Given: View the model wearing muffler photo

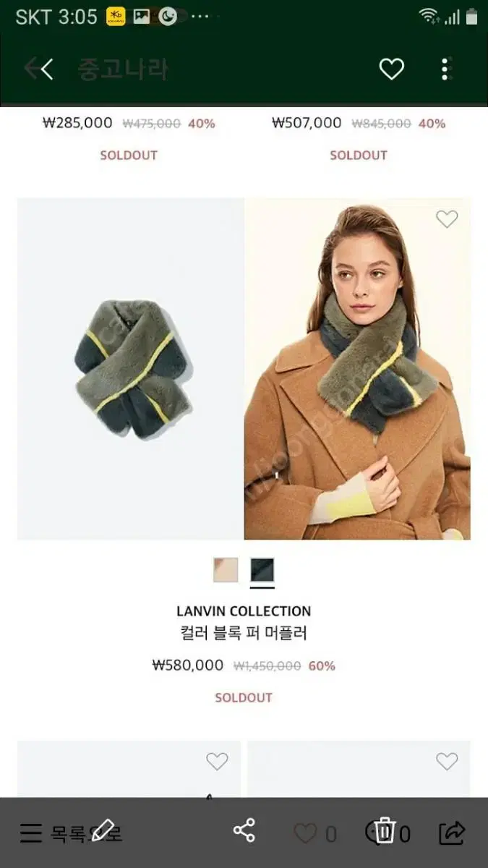Looking at the screenshot, I should click(357, 369).
